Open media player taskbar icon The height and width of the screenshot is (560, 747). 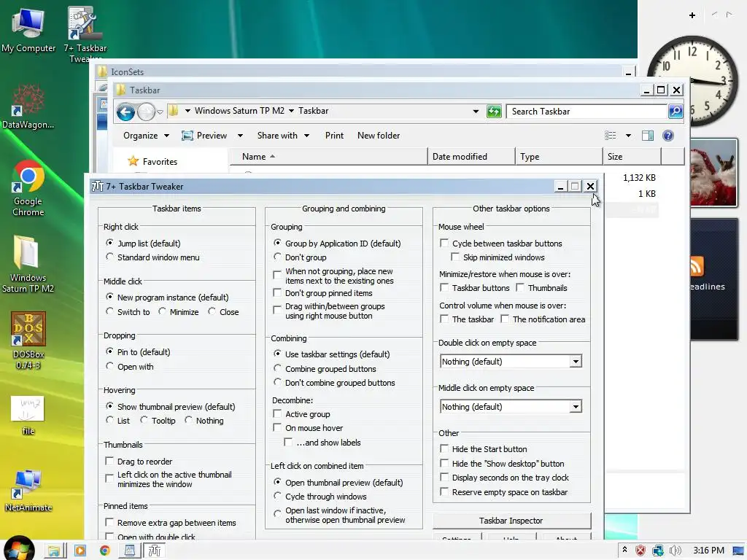coord(80,551)
